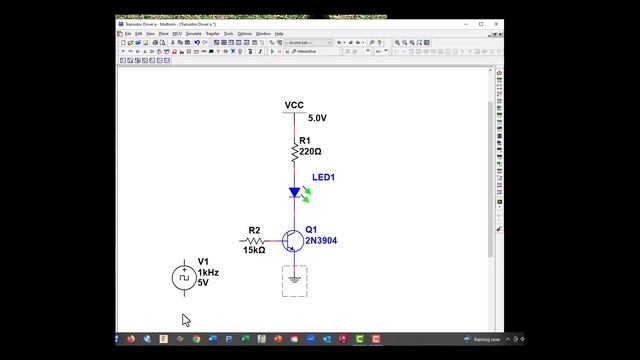Click the vertical scrollbar of the schematic
This screenshot has width=640, height=360.
pos(491,180)
